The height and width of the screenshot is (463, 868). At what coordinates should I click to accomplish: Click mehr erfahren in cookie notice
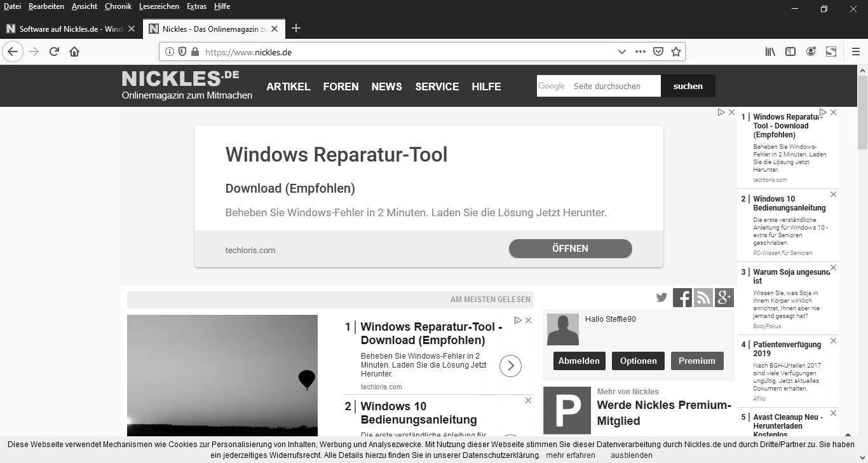point(571,455)
